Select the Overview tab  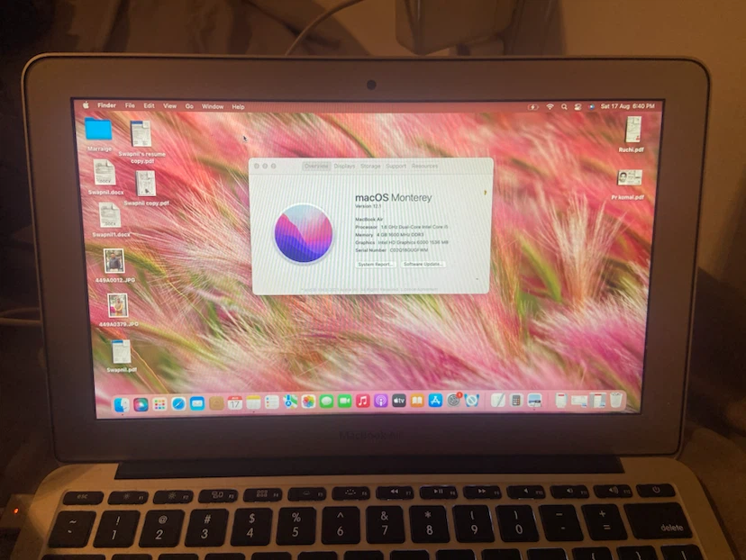(316, 166)
